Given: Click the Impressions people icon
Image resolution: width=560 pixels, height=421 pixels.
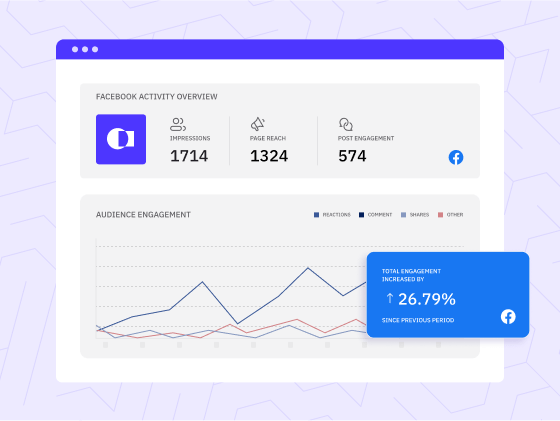Looking at the screenshot, I should coord(178,125).
